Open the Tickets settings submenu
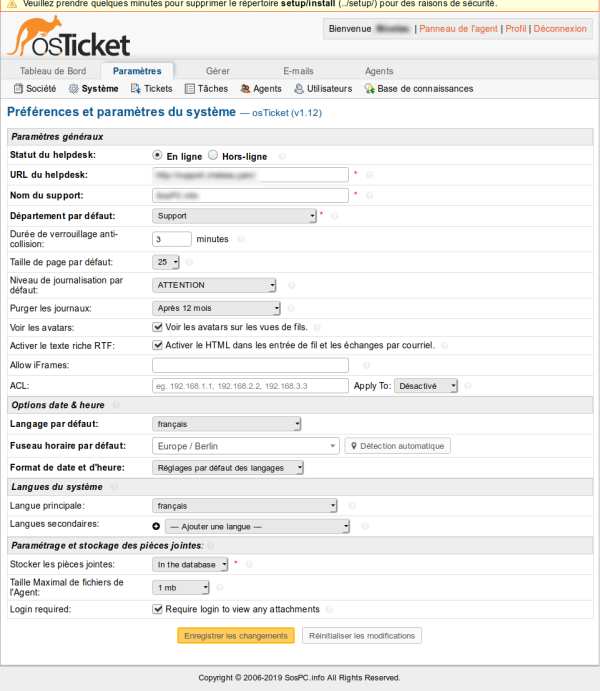 click(152, 89)
